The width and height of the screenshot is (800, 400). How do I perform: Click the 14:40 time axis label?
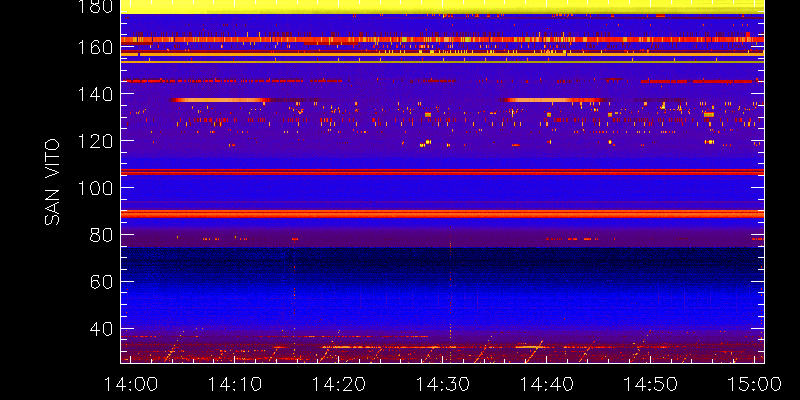[x=546, y=384]
